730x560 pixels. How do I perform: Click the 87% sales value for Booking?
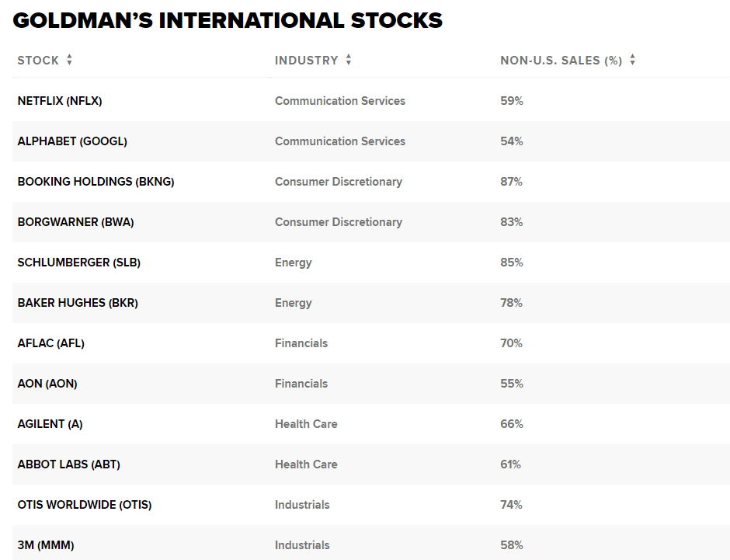(x=511, y=182)
